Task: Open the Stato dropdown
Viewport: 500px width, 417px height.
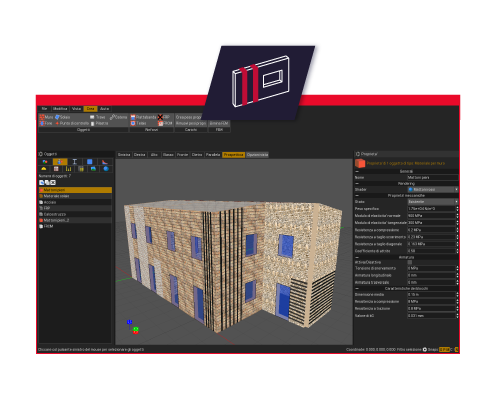Action: point(433,202)
